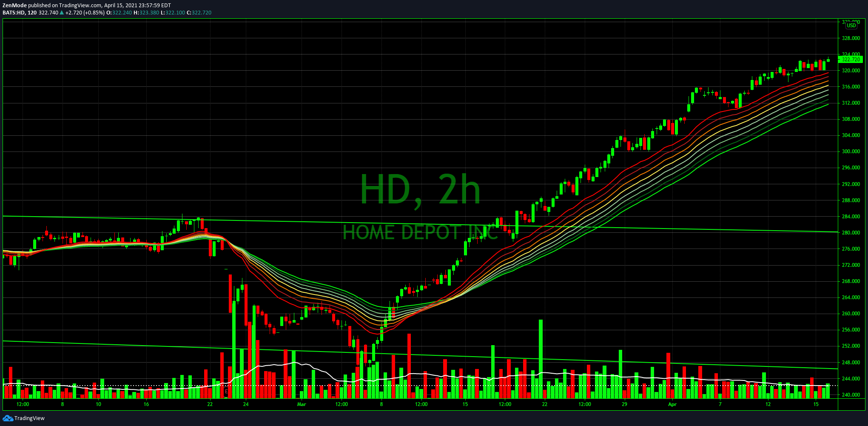Click the ZenMode author name
868x426 pixels.
[x=14, y=6]
